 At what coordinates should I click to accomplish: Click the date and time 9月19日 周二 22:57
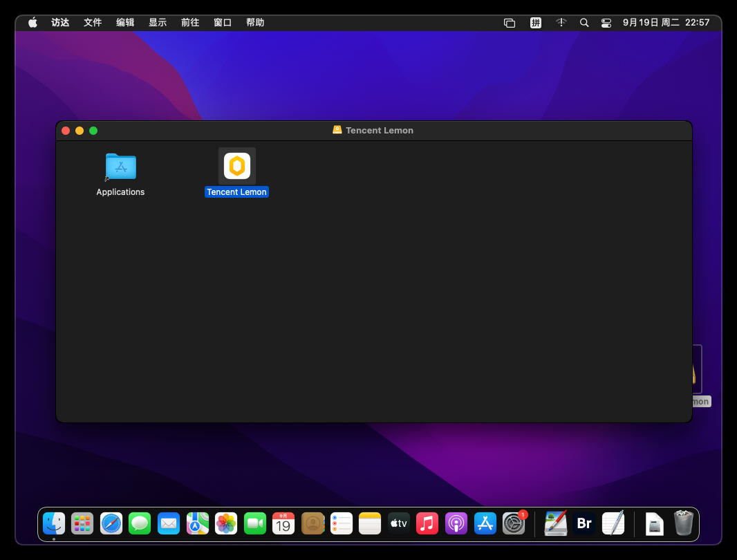click(x=666, y=23)
